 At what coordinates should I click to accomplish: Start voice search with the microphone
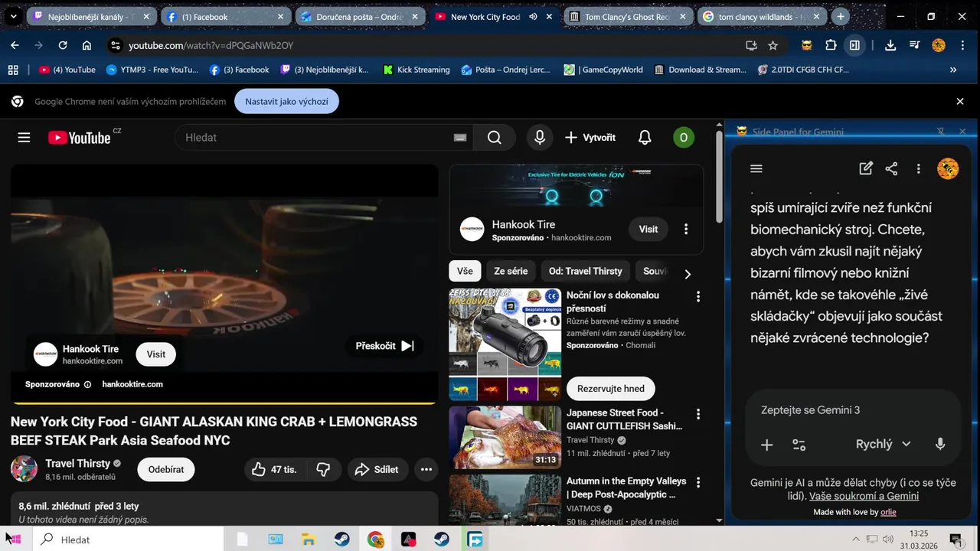540,138
